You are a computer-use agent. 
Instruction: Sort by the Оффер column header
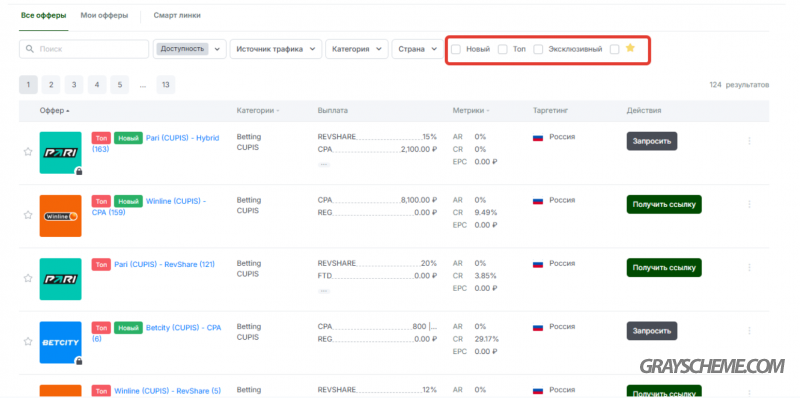tap(54, 111)
